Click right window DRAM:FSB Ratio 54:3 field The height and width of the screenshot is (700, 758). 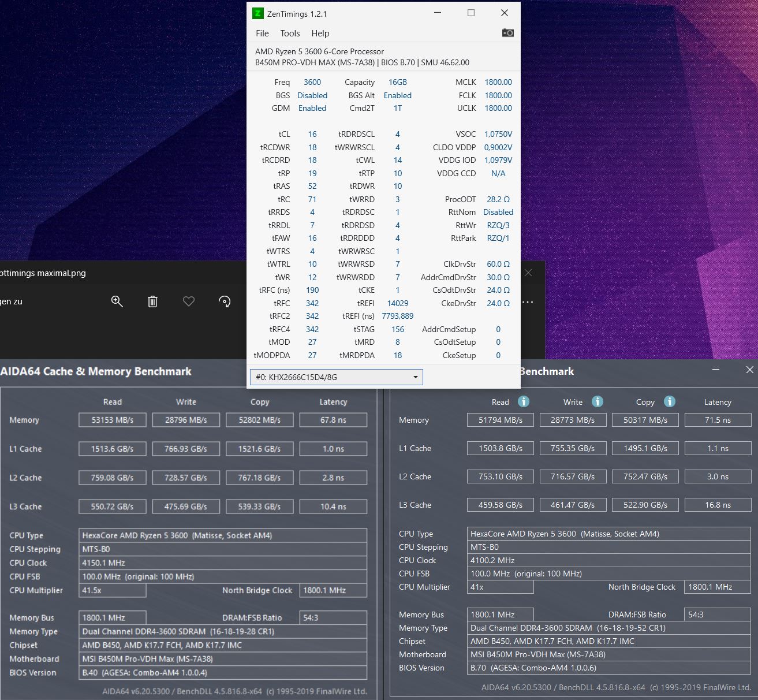coord(718,615)
